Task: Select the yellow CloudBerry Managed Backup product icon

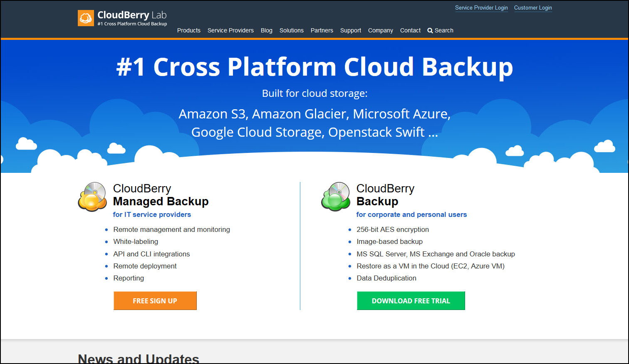Action: 92,197
